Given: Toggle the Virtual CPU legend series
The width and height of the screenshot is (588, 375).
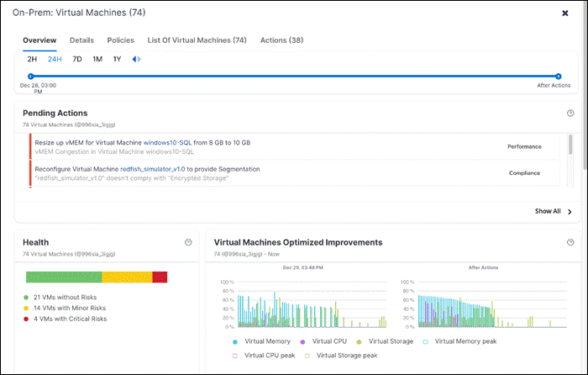Looking at the screenshot, I should pyautogui.click(x=323, y=341).
